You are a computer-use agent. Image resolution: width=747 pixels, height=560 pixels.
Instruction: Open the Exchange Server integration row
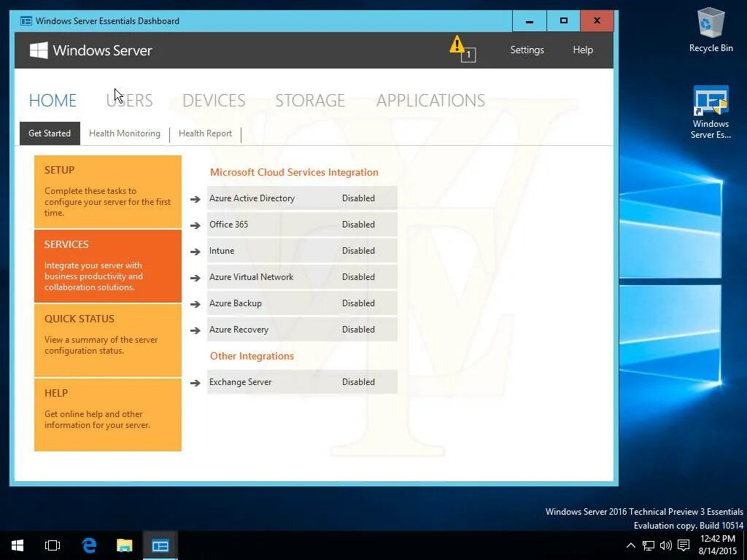[302, 382]
